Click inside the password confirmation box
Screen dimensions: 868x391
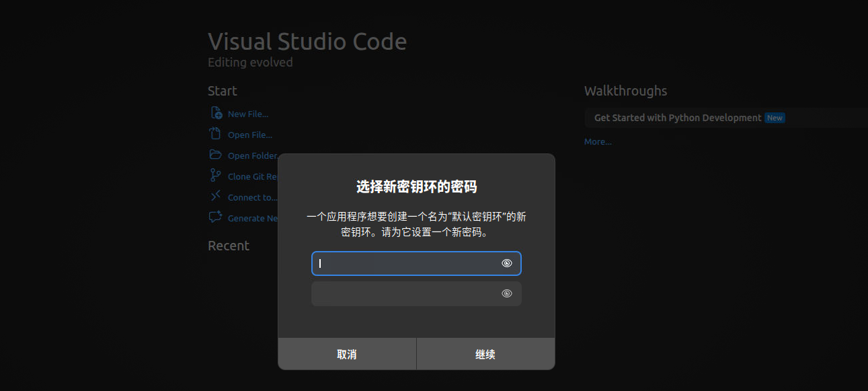403,293
